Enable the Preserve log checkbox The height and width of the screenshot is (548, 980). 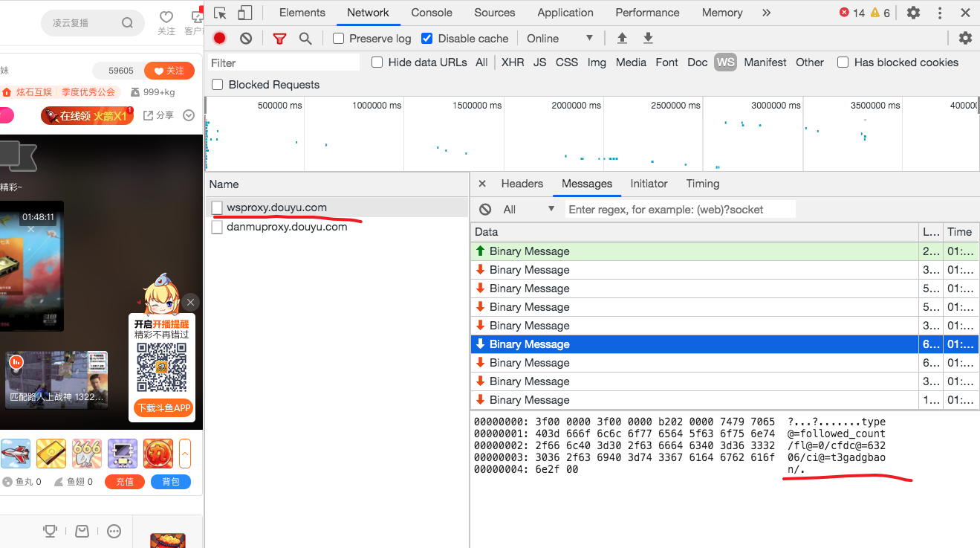tap(339, 39)
